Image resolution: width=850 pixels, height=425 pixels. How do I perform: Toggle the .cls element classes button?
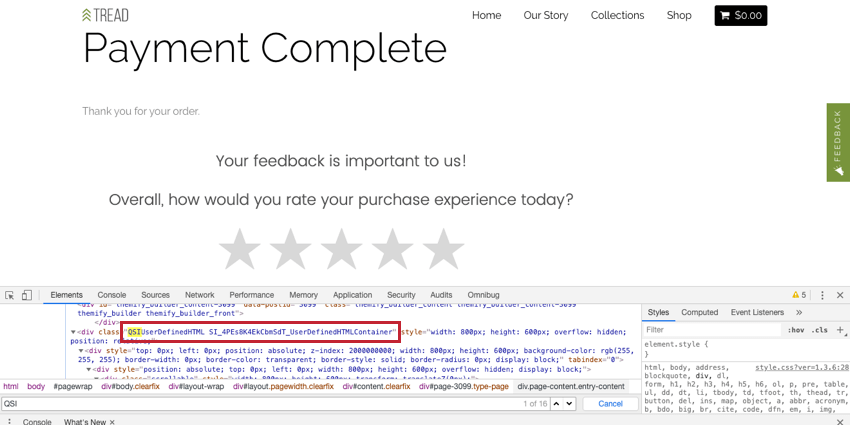[x=820, y=330]
